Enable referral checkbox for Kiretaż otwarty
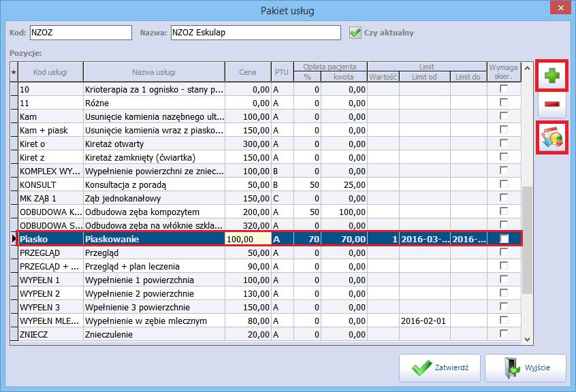 click(504, 143)
